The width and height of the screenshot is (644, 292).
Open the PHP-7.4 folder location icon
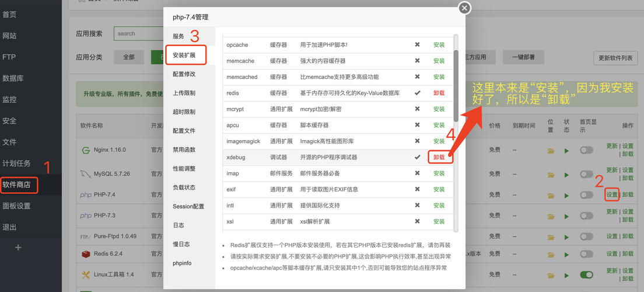pyautogui.click(x=551, y=195)
